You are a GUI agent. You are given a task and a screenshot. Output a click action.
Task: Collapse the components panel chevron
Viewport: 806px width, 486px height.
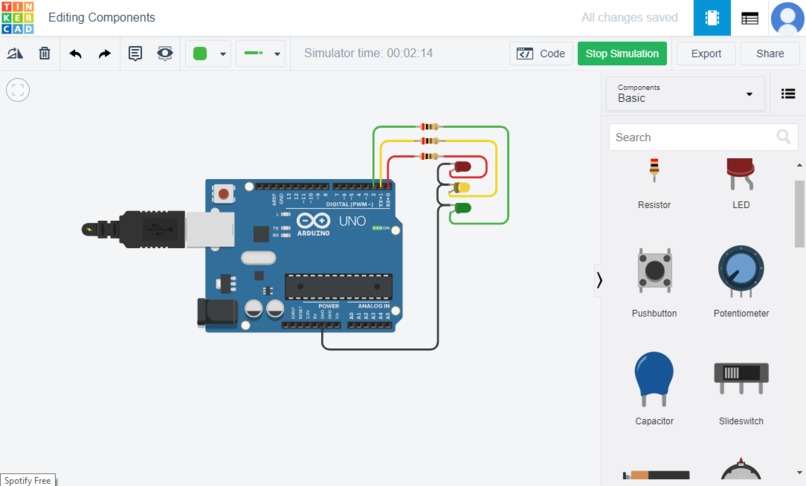(599, 280)
